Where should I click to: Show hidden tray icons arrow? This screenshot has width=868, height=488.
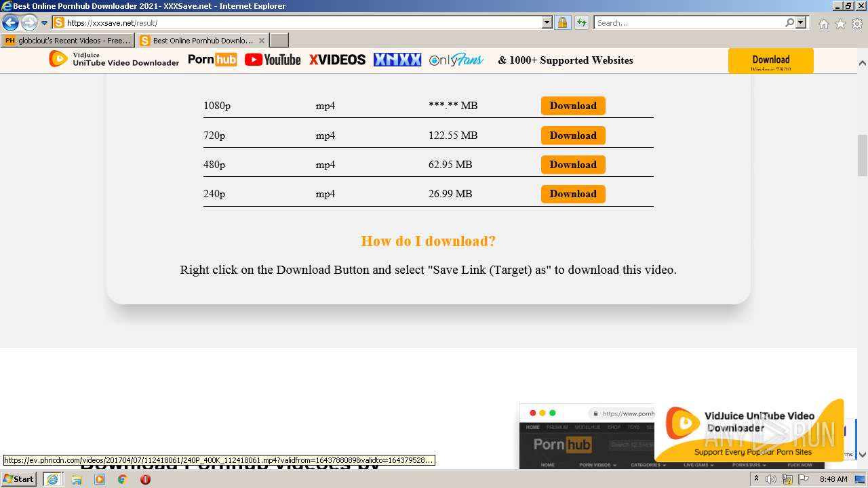coord(757,479)
